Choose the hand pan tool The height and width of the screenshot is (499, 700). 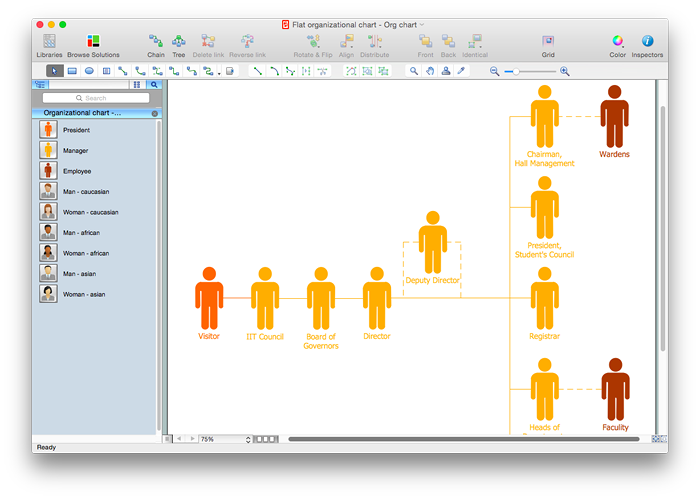tap(429, 71)
